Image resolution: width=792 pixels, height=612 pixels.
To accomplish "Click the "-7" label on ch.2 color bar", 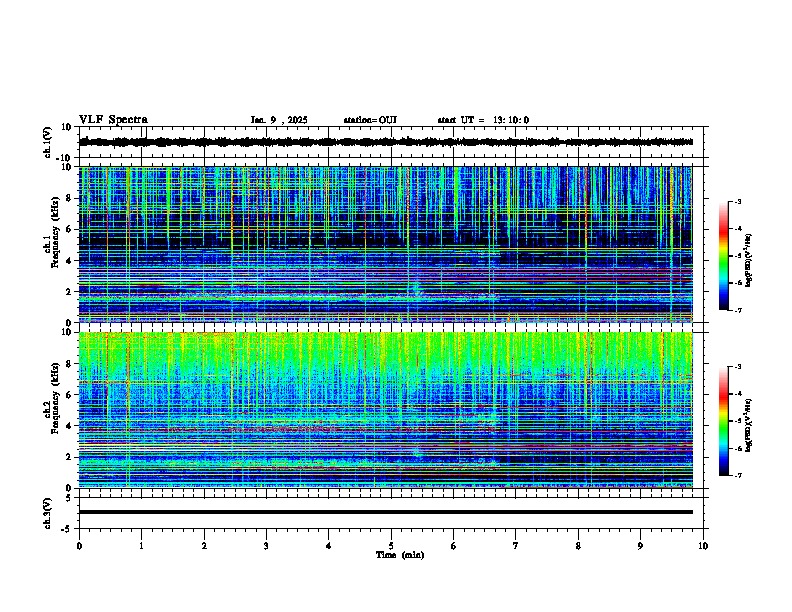I will (x=737, y=475).
